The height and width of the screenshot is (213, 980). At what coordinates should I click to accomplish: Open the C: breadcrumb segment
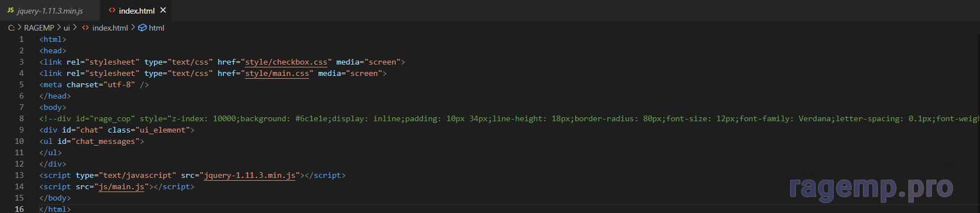[11, 28]
